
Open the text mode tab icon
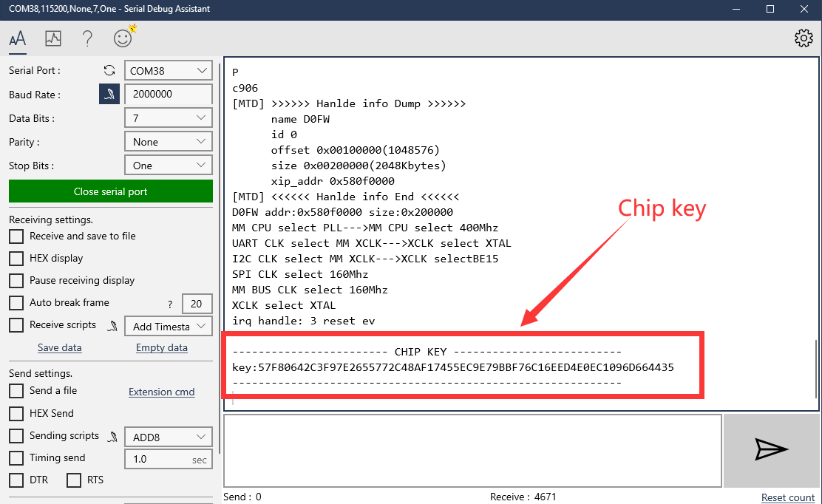click(17, 38)
